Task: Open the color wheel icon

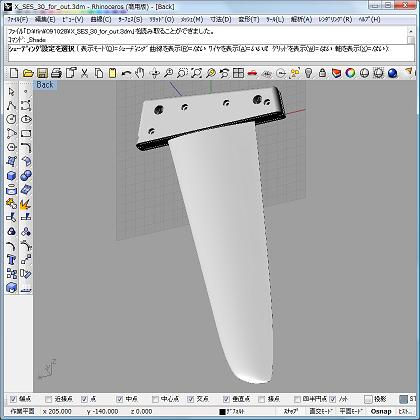Action: 350,73
